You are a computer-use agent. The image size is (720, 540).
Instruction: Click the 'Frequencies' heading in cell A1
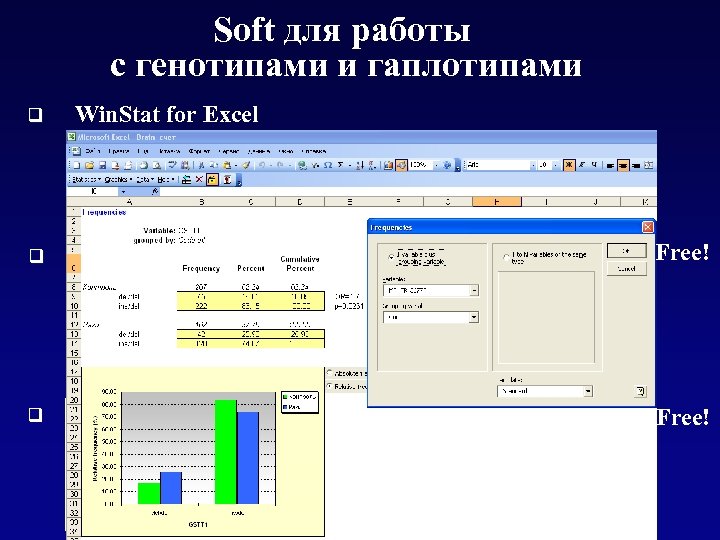point(104,212)
